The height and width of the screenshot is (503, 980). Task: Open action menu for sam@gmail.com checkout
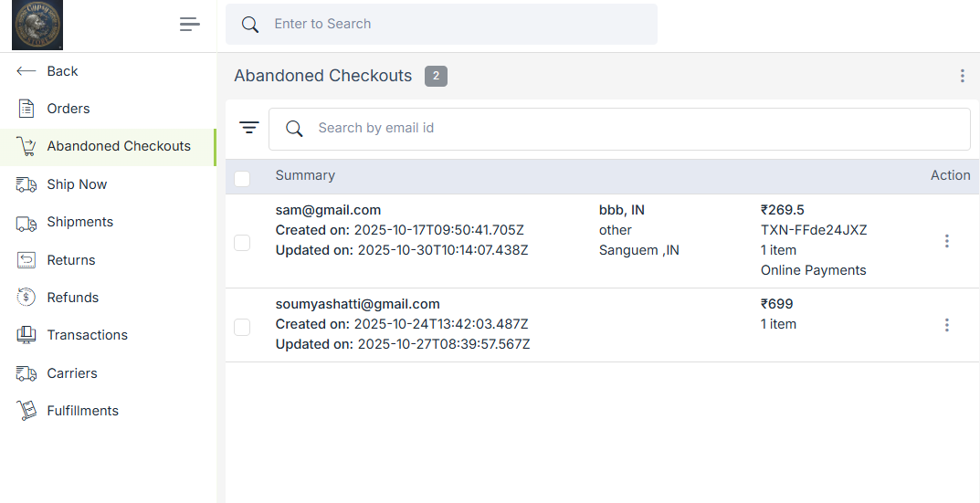click(947, 241)
